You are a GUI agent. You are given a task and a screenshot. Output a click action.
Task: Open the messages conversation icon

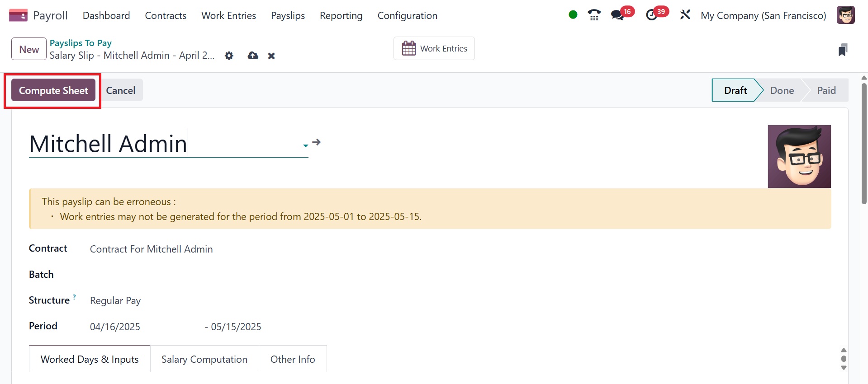pyautogui.click(x=617, y=15)
